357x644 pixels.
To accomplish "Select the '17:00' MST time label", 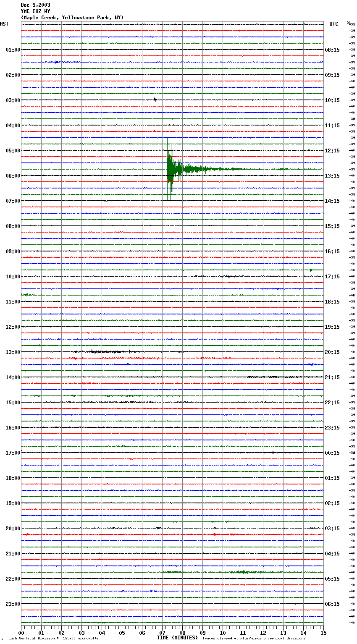I will click(x=13, y=453).
